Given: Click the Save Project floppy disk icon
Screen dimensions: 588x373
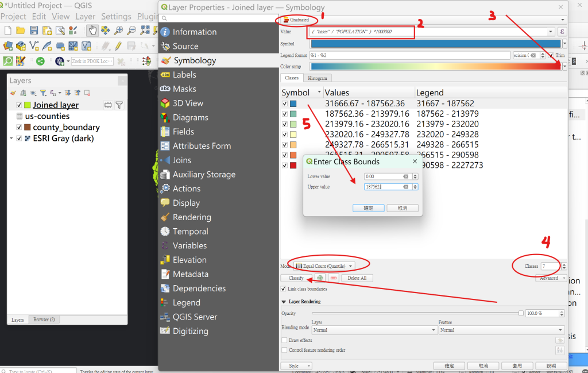Looking at the screenshot, I should coord(34,31).
